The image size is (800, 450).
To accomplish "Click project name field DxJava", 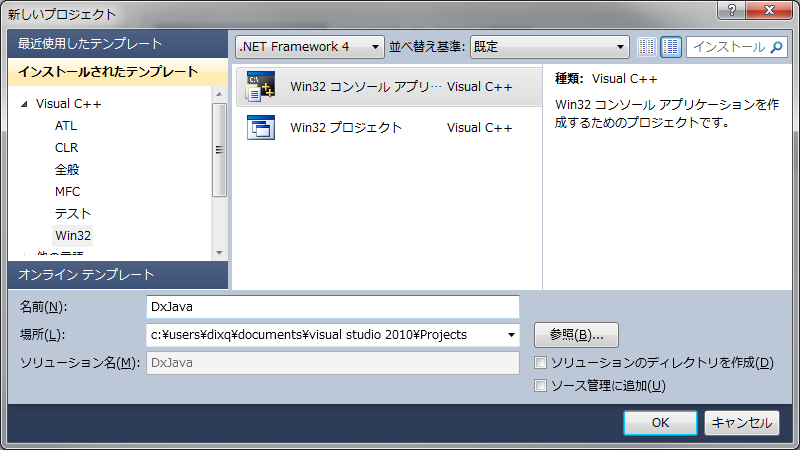I will pyautogui.click(x=333, y=307).
